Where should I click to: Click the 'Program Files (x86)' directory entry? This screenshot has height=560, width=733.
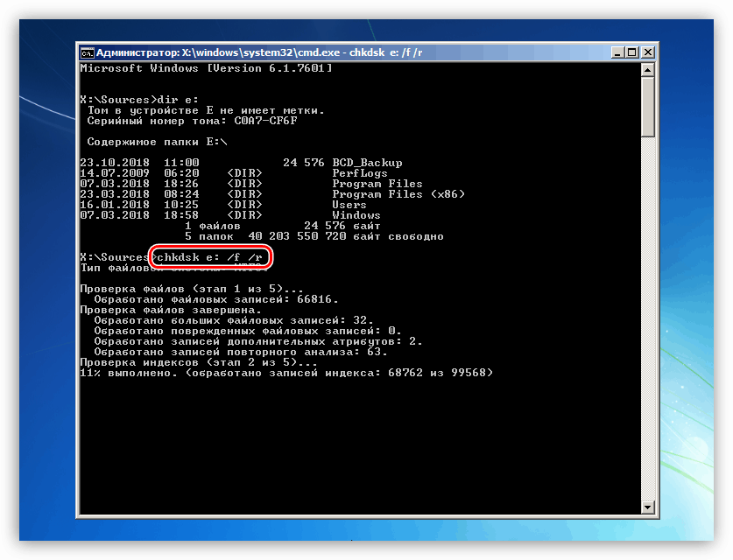[272, 194]
